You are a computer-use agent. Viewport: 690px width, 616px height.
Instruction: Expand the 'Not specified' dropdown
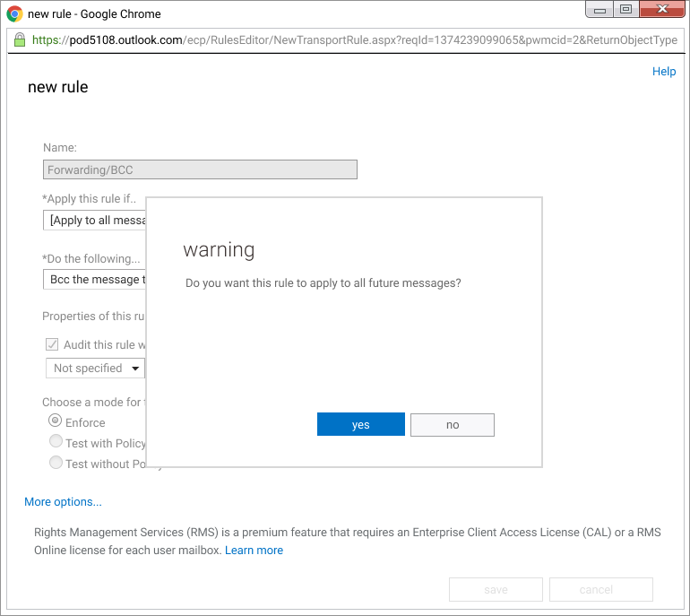click(x=94, y=368)
